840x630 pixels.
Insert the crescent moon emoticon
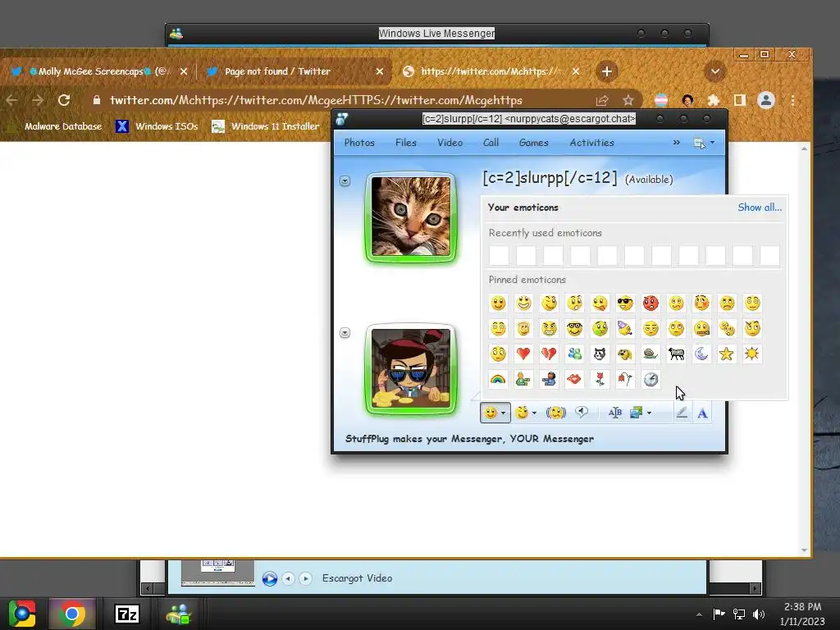pyautogui.click(x=702, y=354)
